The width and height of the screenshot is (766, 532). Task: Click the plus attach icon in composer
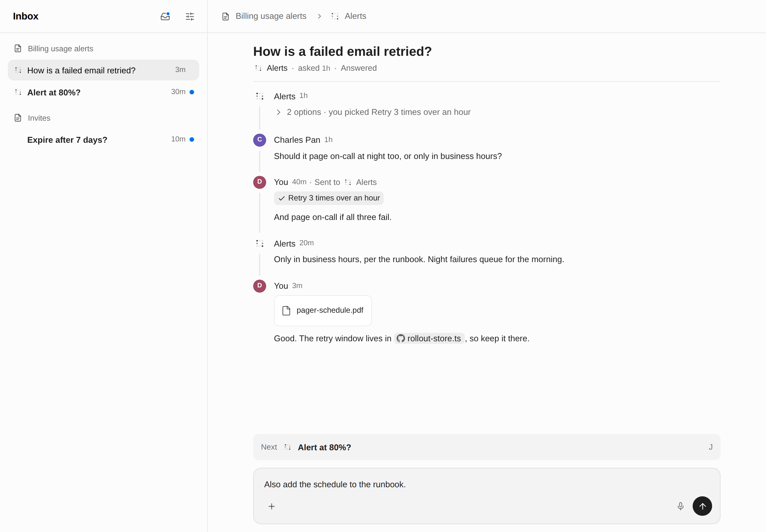[x=272, y=506]
